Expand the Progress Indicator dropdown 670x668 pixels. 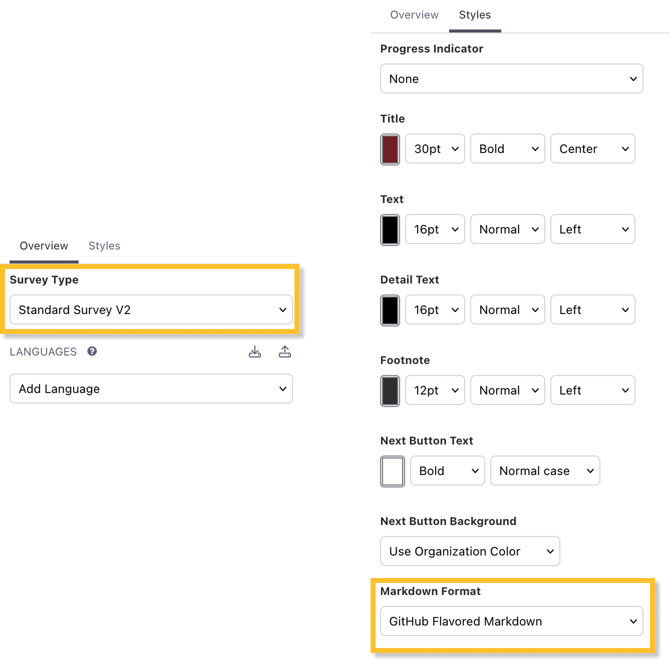(512, 79)
